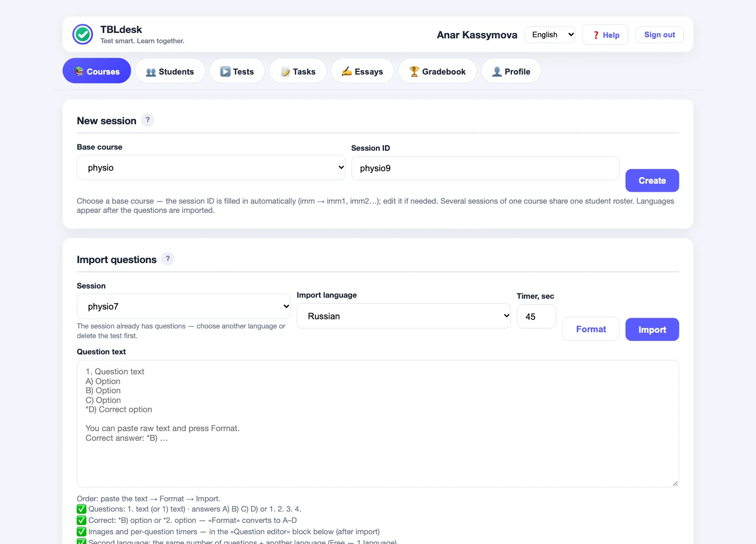Screen dimensions: 756x544
Task: Click the TBLdesk checkmark logo
Action: point(83,35)
